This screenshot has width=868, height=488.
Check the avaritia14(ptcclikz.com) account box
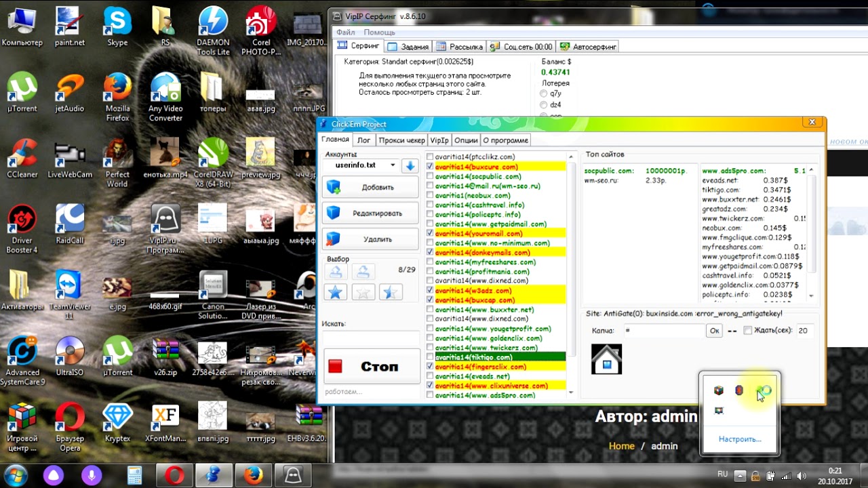tap(430, 157)
